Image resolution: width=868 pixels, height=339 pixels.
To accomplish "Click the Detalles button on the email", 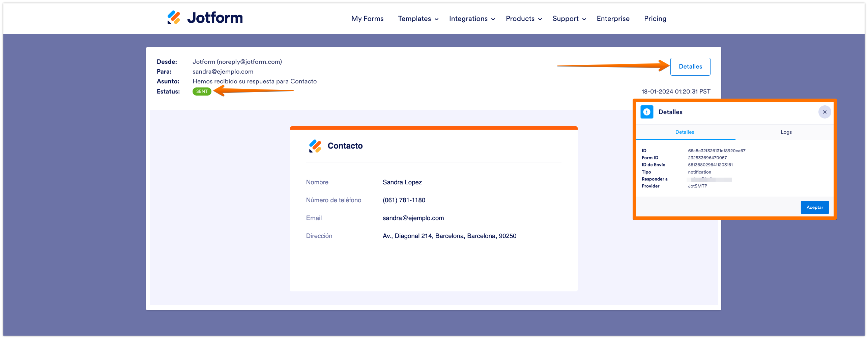I will (690, 67).
